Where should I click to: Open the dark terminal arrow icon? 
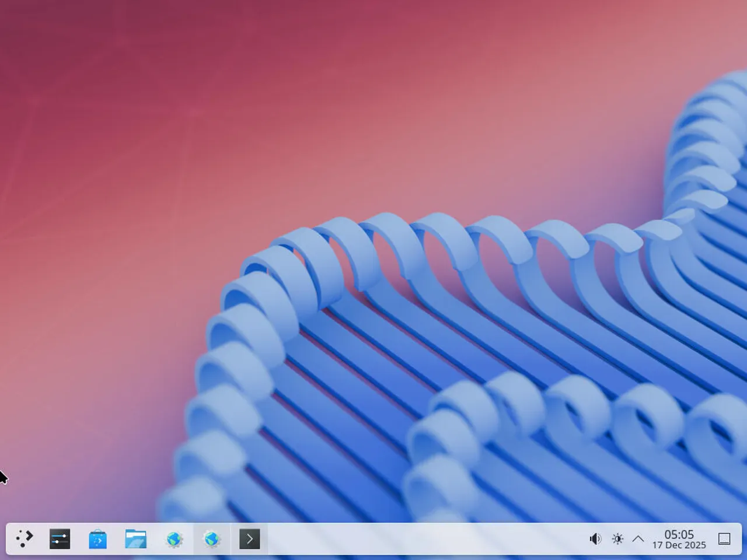pyautogui.click(x=250, y=538)
